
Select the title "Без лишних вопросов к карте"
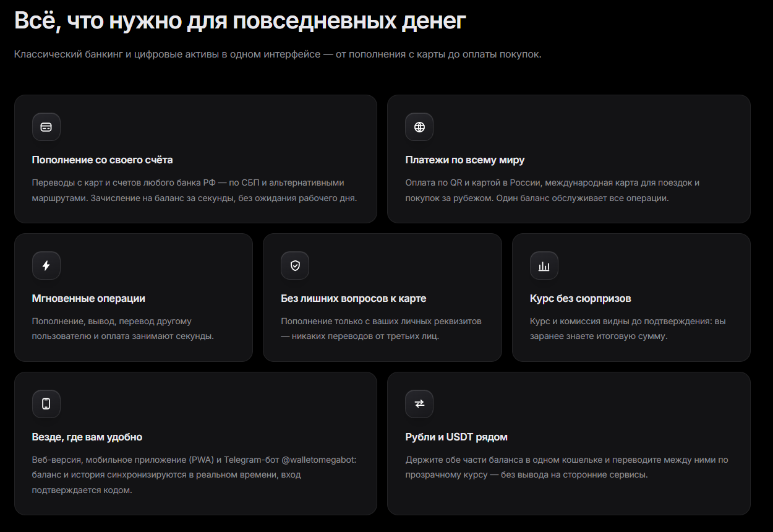point(354,299)
